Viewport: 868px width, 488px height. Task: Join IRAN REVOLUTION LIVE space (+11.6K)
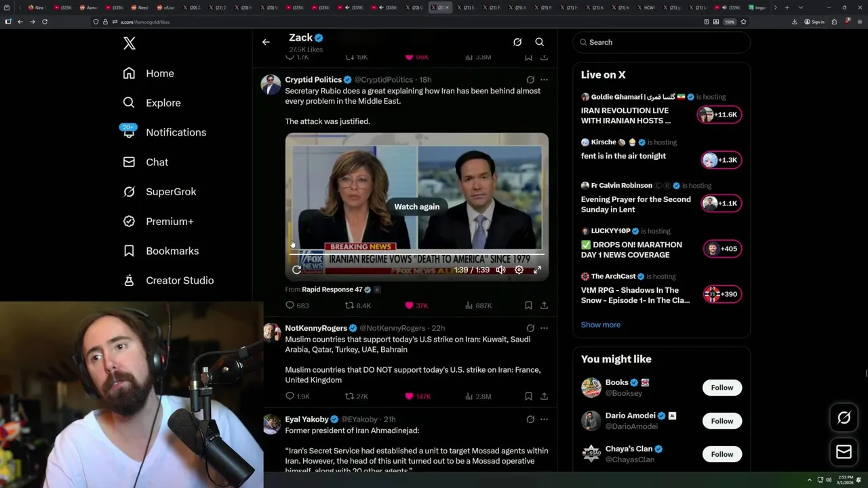point(719,115)
